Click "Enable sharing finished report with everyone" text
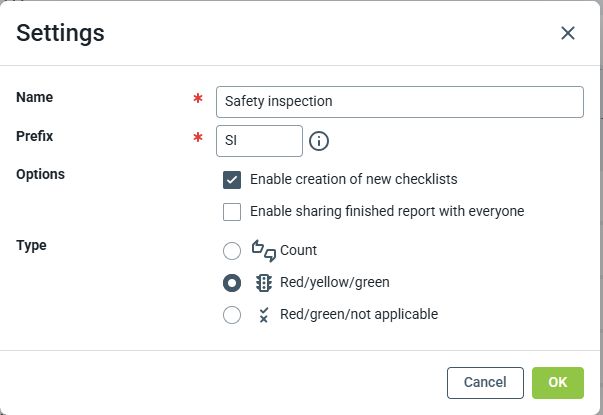This screenshot has width=603, height=415. tap(387, 211)
